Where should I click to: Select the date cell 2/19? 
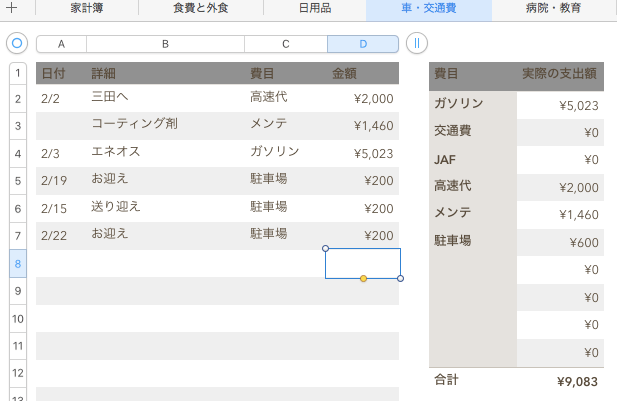(x=61, y=181)
